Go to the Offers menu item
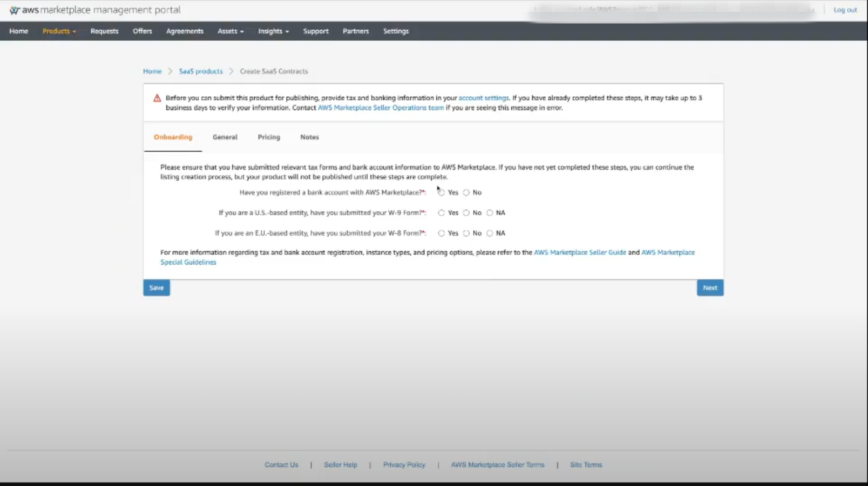The width and height of the screenshot is (868, 486). click(x=142, y=31)
